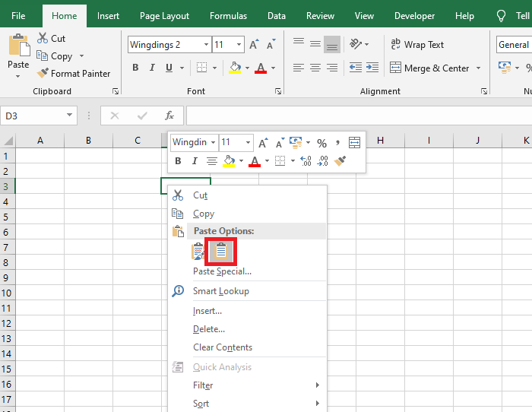Click the Percent Style icon in mini toolbar
The height and width of the screenshot is (412, 532).
pos(321,143)
